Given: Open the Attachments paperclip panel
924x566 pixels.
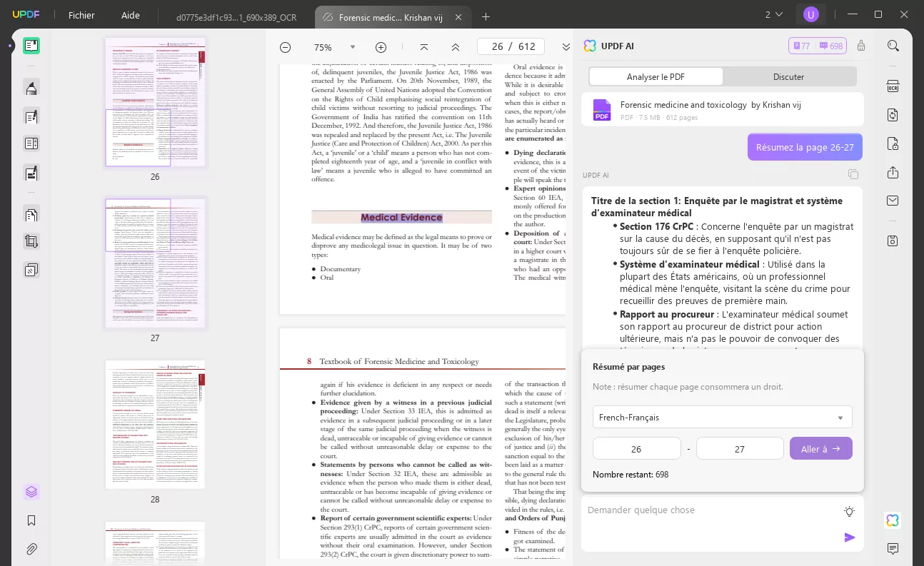Looking at the screenshot, I should coord(31,549).
